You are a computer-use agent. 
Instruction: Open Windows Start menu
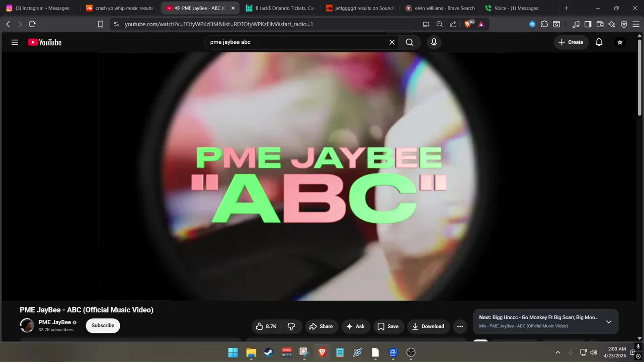233,352
